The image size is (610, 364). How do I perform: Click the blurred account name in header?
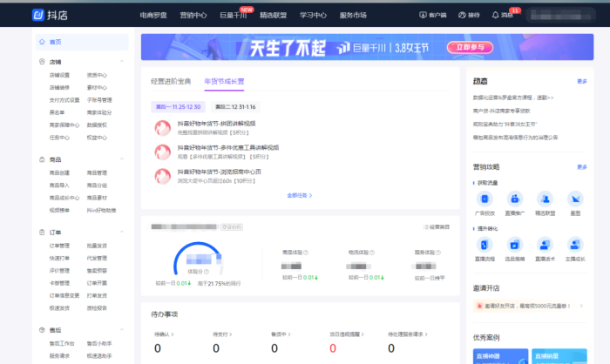tap(560, 15)
